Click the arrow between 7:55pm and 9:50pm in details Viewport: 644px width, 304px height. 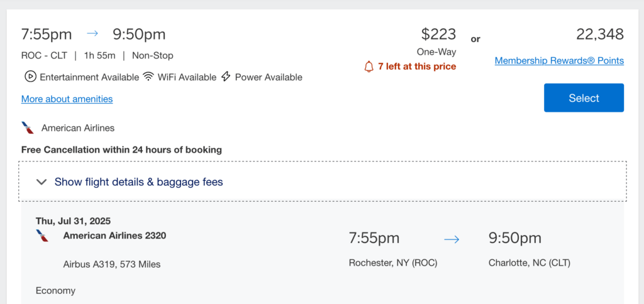(x=452, y=239)
